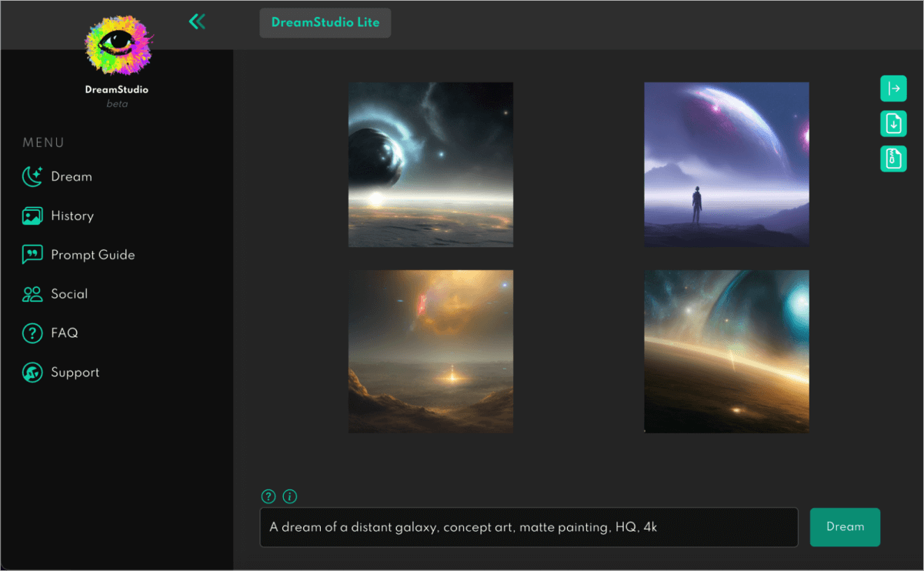The height and width of the screenshot is (571, 924).
Task: Download all images as zip icon
Action: 893,159
